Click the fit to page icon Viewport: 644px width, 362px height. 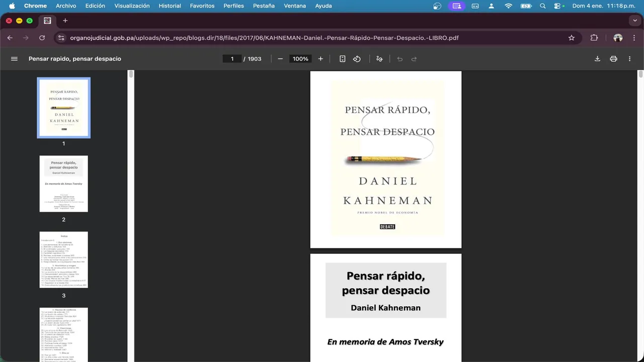[x=343, y=59]
